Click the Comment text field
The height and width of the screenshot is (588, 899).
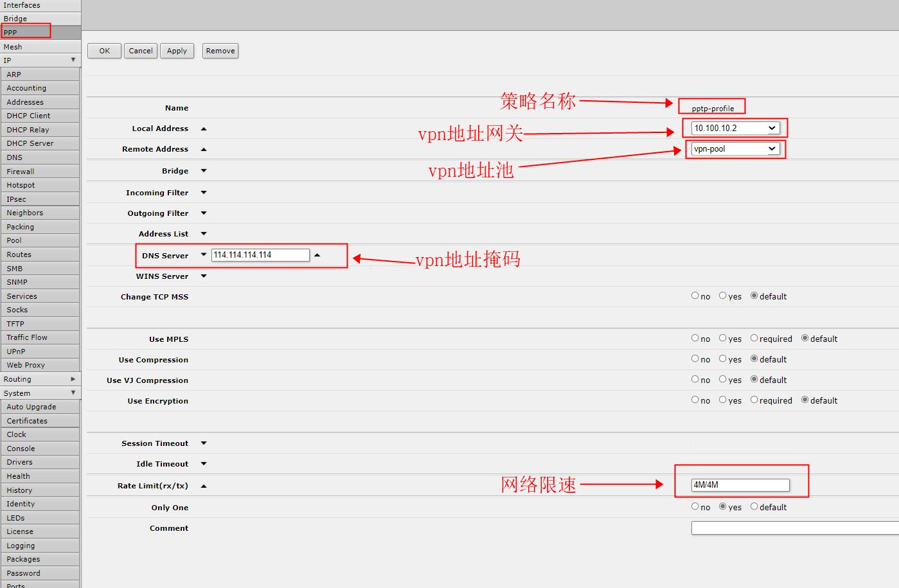(794, 528)
